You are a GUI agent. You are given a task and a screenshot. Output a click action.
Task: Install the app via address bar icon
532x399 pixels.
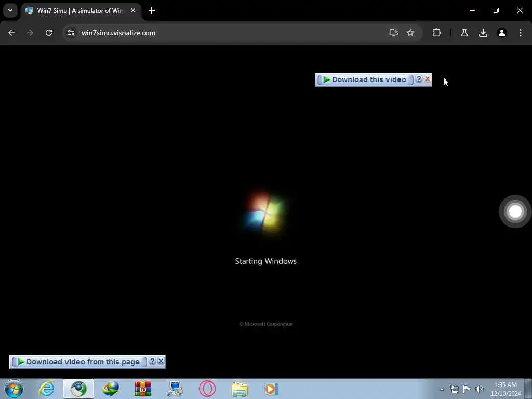[x=394, y=33]
